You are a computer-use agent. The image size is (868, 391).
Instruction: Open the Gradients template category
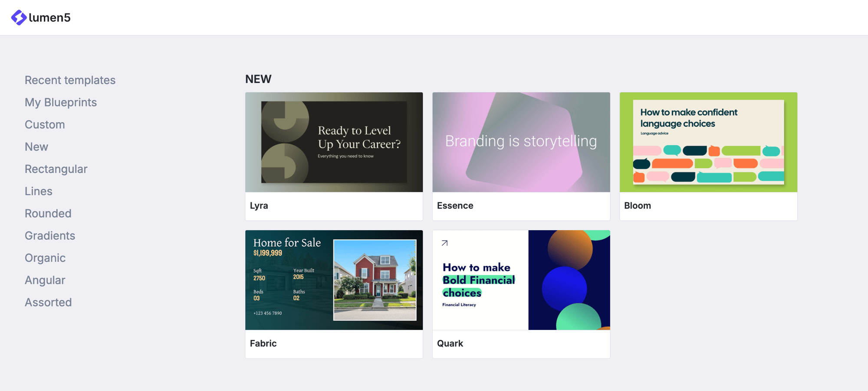point(50,236)
